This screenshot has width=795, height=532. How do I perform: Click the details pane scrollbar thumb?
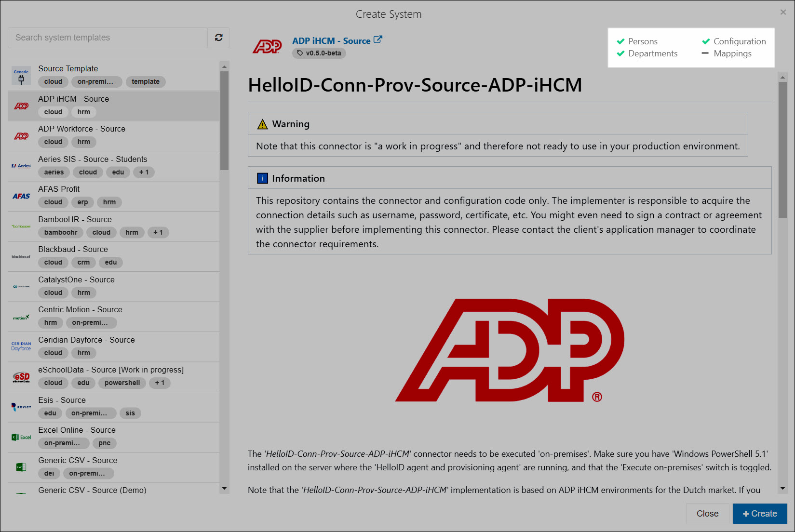click(x=782, y=149)
